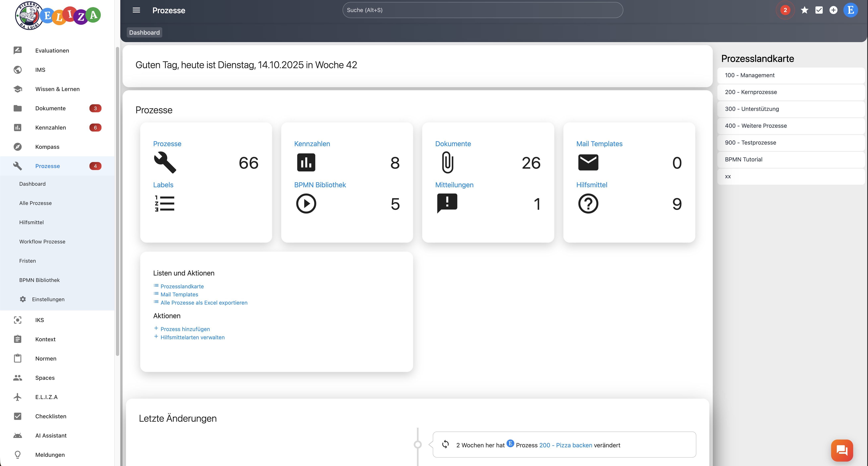
Task: Open the orange chat bubble widget
Action: click(842, 450)
